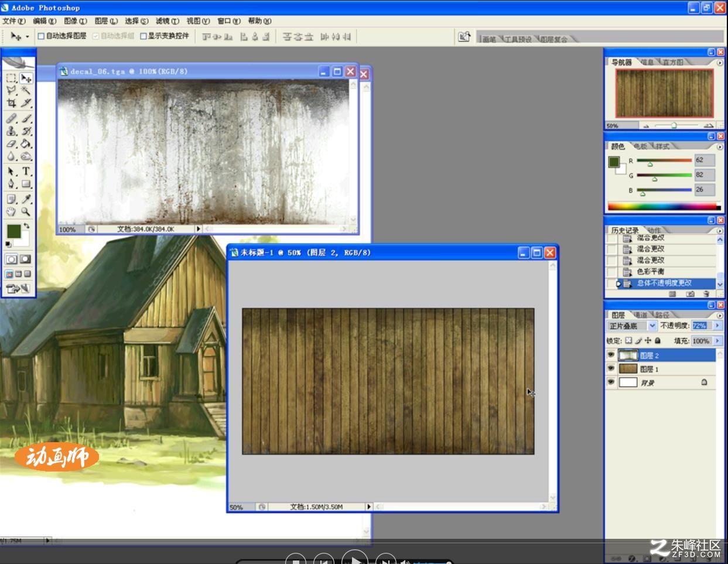
Task: Choose the History Brush tool
Action: 26,131
